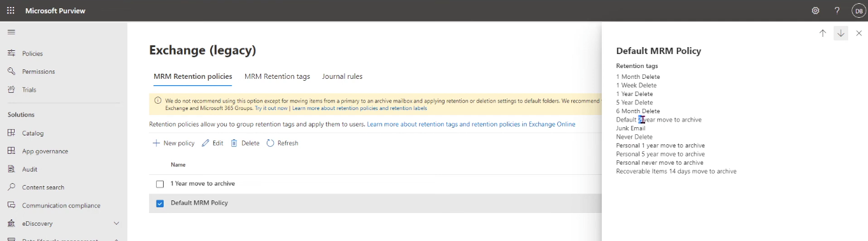Viewport: 868px width, 241px height.
Task: Open Learn more about retention policies and labels link
Action: coord(360,108)
